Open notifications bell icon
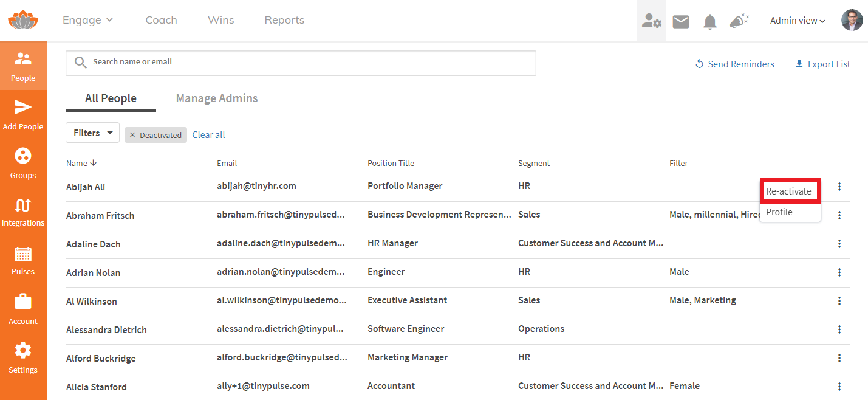The width and height of the screenshot is (868, 400). coord(709,22)
